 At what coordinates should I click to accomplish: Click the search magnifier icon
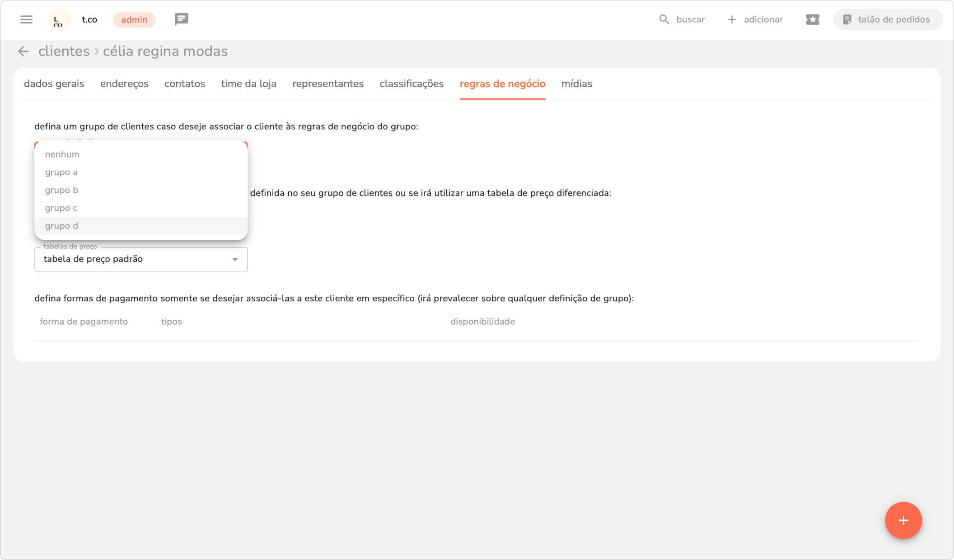tap(664, 19)
